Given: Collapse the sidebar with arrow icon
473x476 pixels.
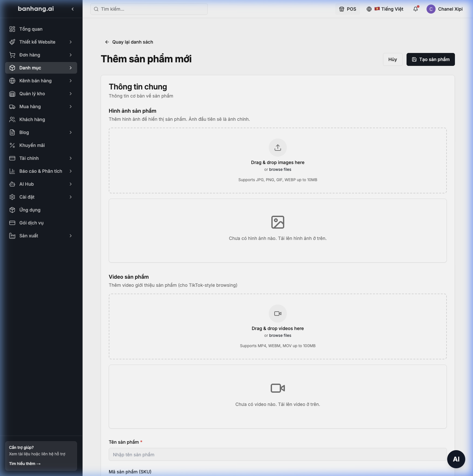Looking at the screenshot, I should [x=73, y=9].
